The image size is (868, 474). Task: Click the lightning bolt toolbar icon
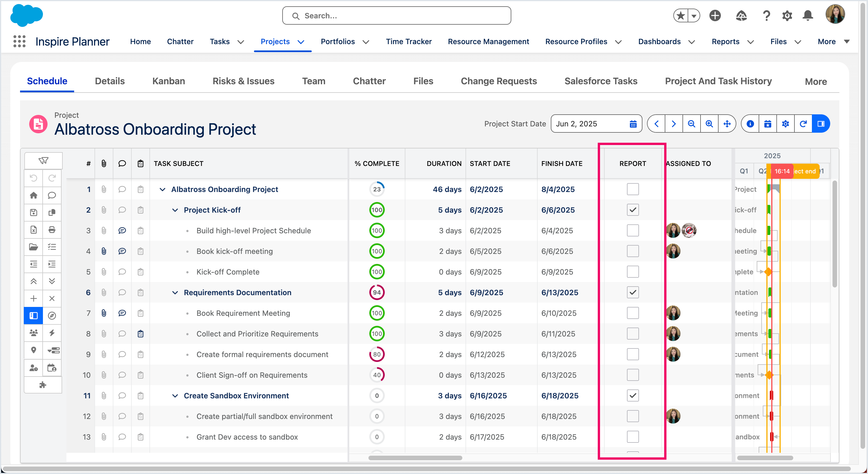pos(52,333)
